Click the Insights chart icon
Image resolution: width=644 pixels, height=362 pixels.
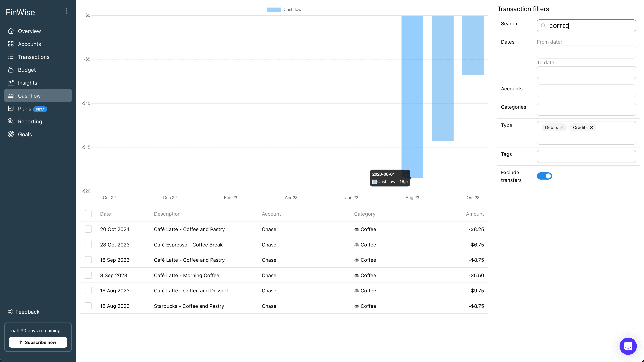click(11, 83)
